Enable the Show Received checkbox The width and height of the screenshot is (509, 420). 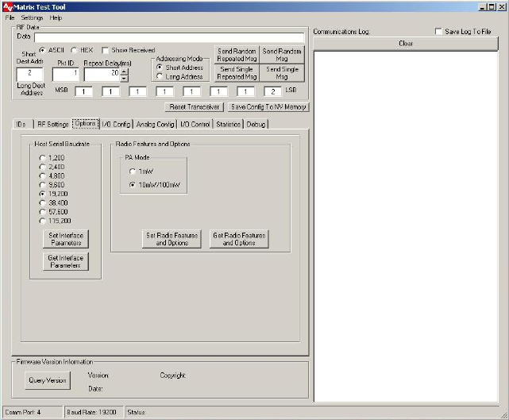coord(106,50)
